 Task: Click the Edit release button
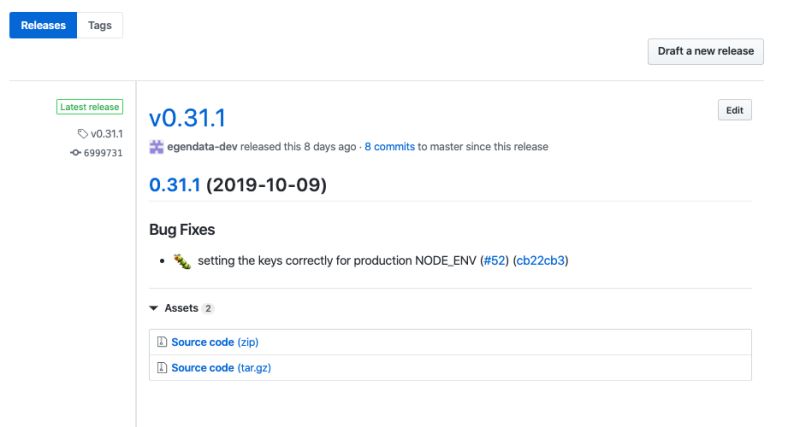(x=734, y=110)
